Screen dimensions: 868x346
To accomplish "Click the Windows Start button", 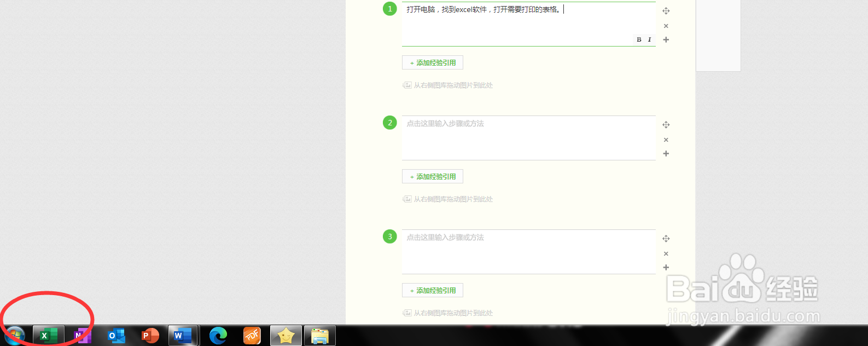I will click(15, 336).
